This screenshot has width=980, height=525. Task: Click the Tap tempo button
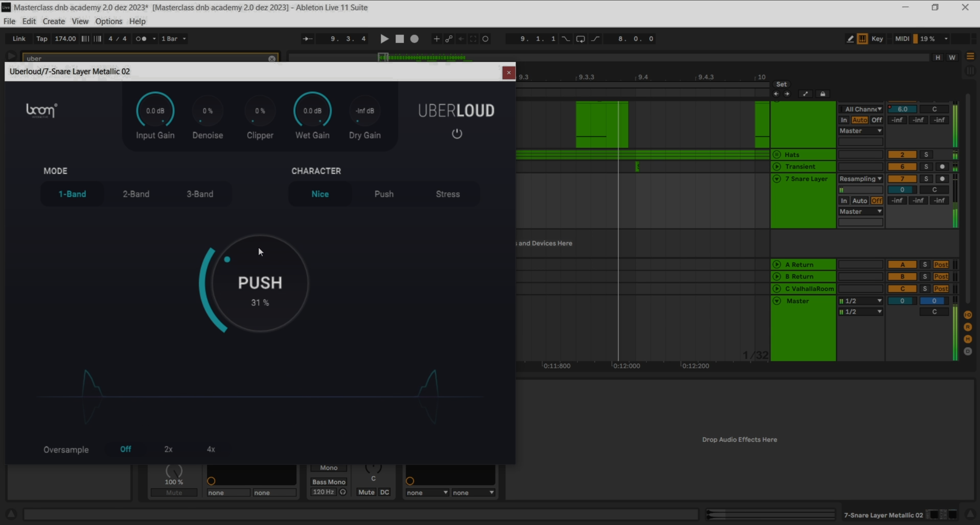coord(42,39)
